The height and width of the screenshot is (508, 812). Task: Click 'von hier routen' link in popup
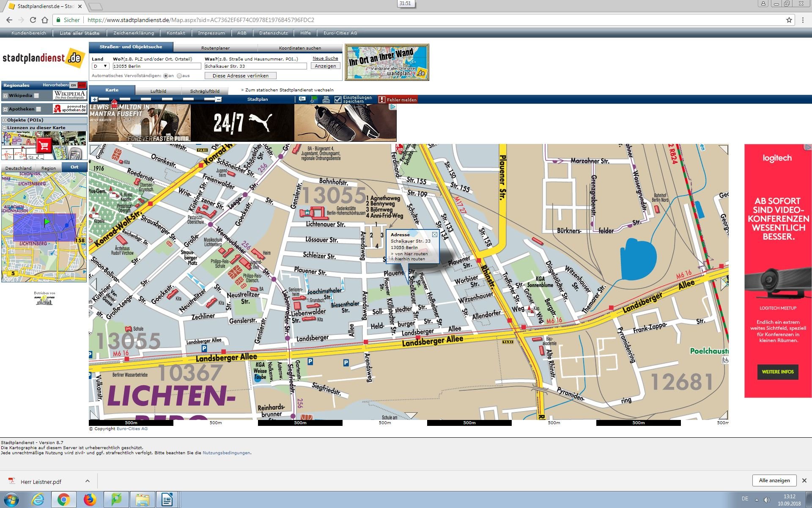[411, 254]
